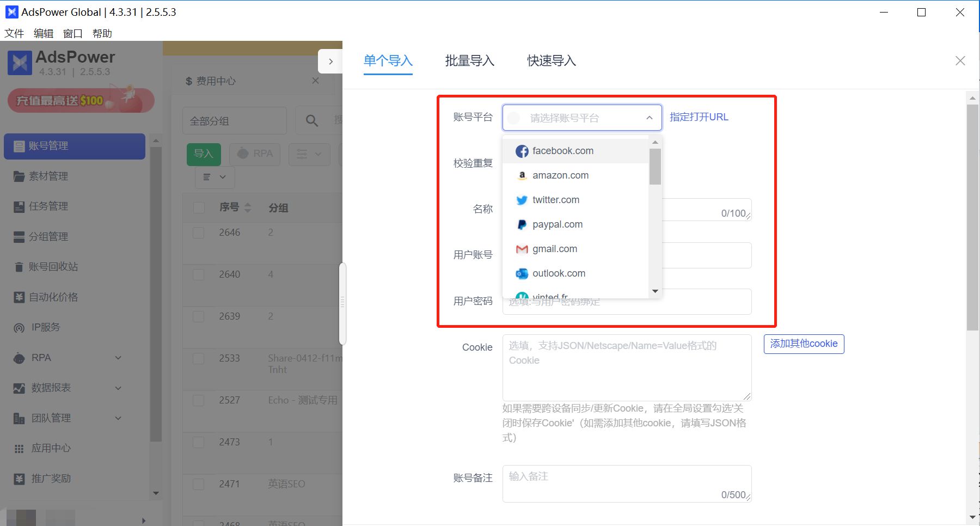
Task: Open the list view options dropdown
Action: click(x=215, y=177)
